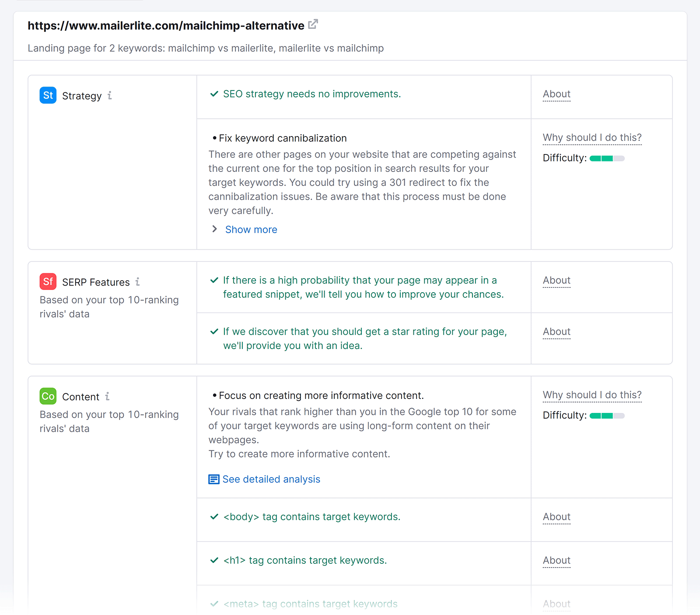This screenshot has width=700, height=615.
Task: Click the mailerlite.com URL heading
Action: (x=166, y=25)
